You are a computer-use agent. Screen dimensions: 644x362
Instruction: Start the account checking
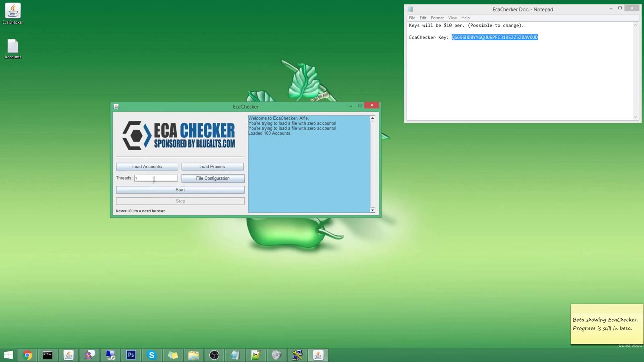coord(180,190)
